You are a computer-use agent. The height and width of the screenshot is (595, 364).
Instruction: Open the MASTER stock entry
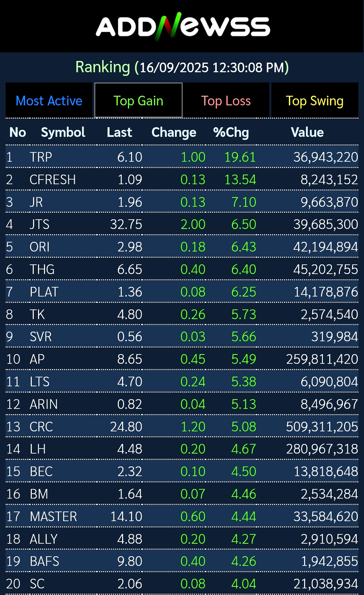(x=53, y=516)
